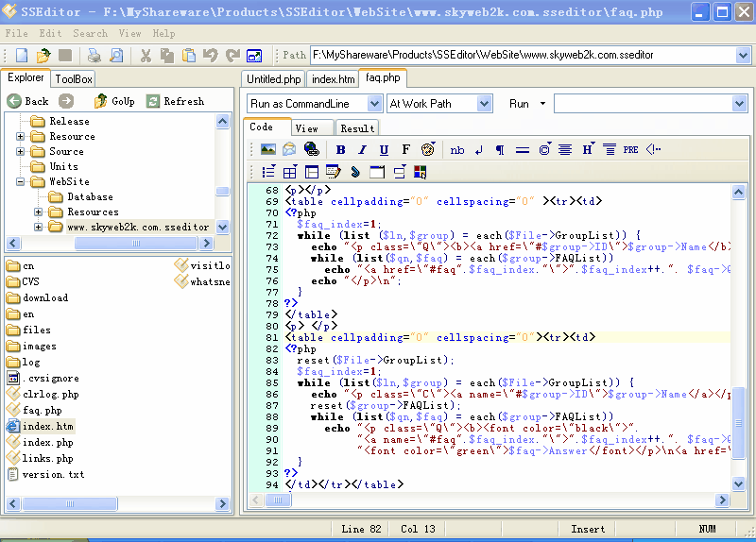The image size is (756, 542).
Task: Insert an email link with the envelope icon
Action: coord(289,149)
